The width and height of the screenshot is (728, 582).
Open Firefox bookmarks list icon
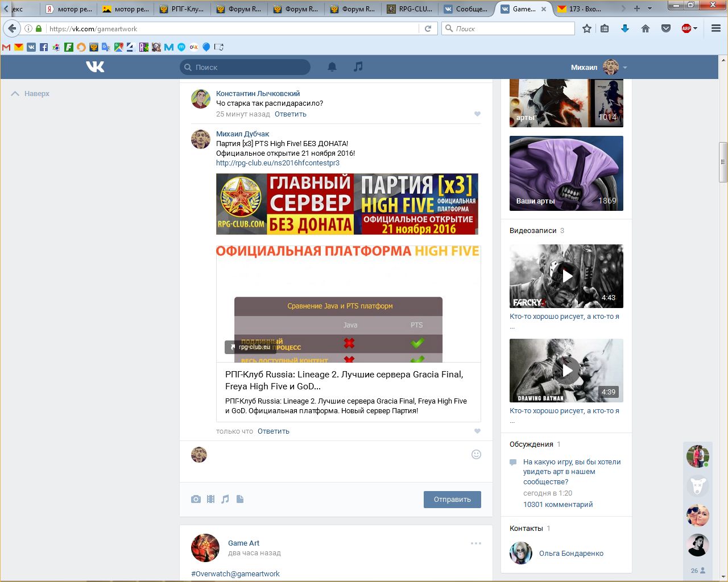605,28
